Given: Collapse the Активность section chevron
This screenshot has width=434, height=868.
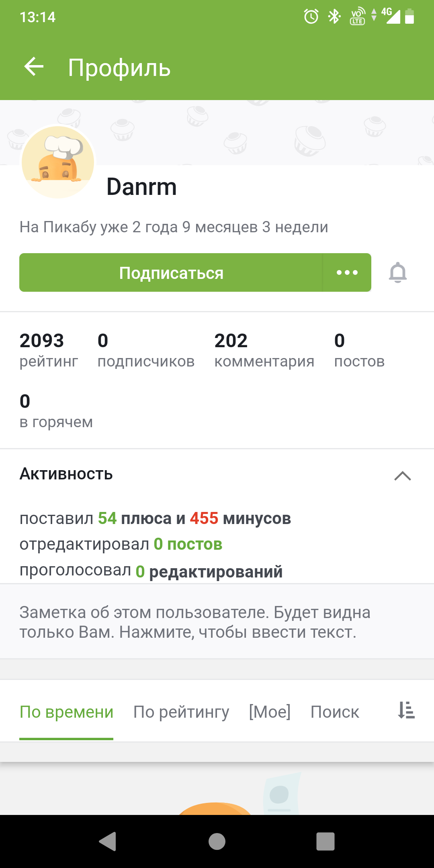Looking at the screenshot, I should [x=402, y=476].
